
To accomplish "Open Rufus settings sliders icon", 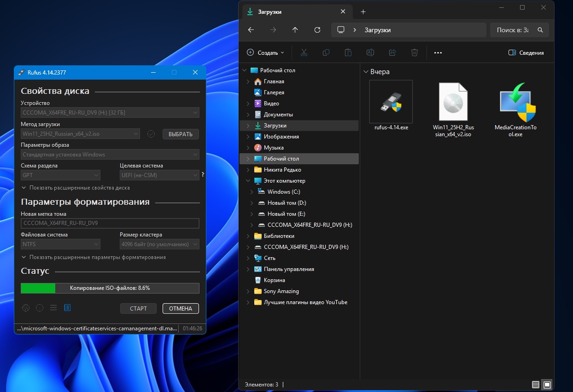I will point(53,308).
